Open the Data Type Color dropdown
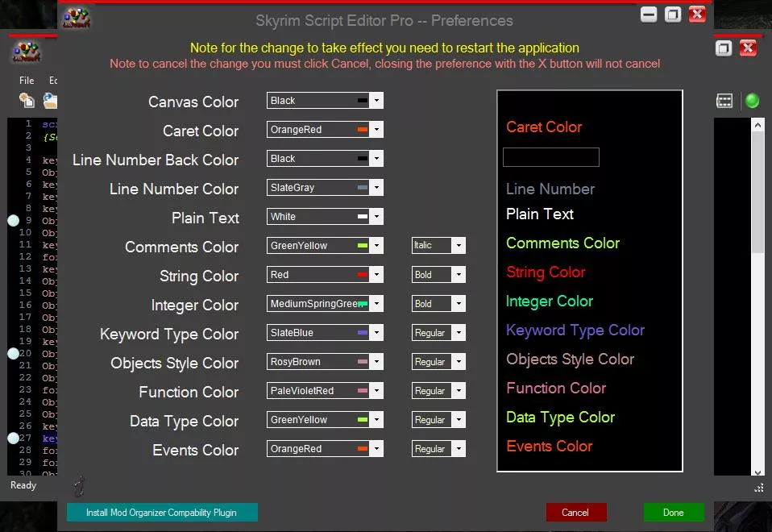The height and width of the screenshot is (532, 772). coord(376,420)
